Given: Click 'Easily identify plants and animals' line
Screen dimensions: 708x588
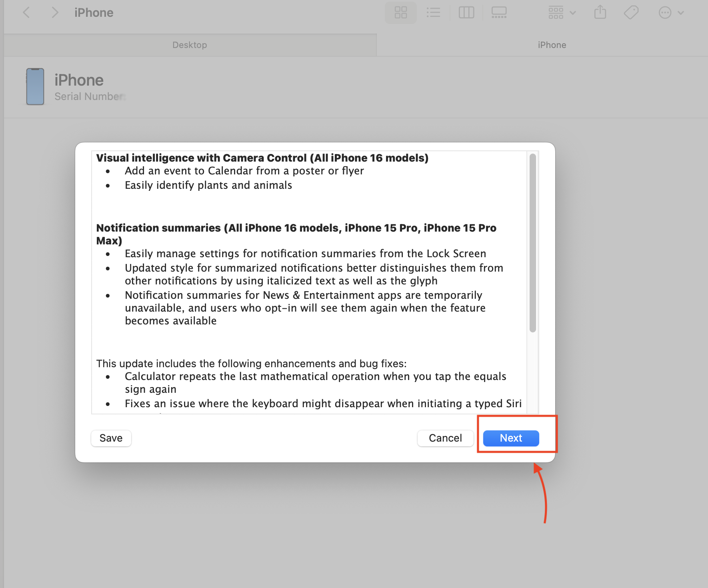Looking at the screenshot, I should point(208,185).
